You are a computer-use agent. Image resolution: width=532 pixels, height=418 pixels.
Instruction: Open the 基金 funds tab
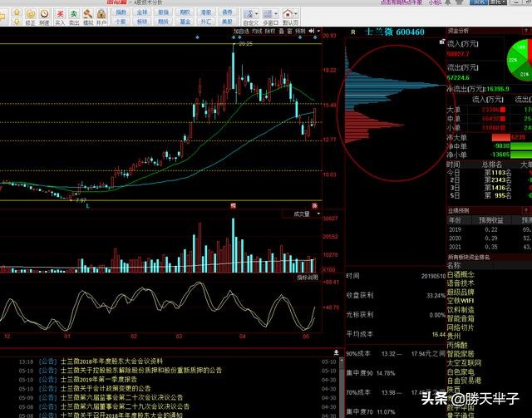pos(185,22)
